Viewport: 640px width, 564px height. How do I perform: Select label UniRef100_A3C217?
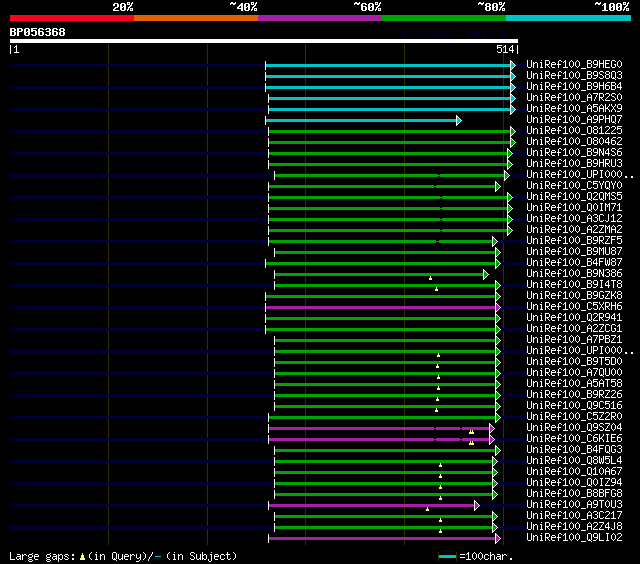pyautogui.click(x=574, y=516)
